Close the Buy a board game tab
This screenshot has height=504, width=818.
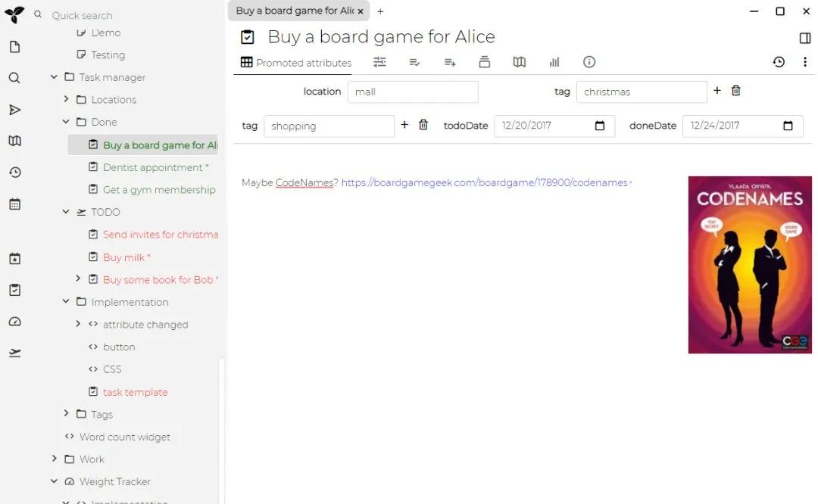coord(361,11)
